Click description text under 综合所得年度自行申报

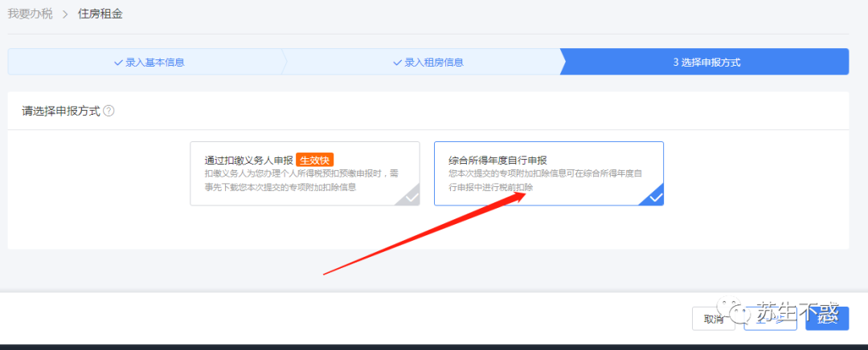(x=545, y=181)
